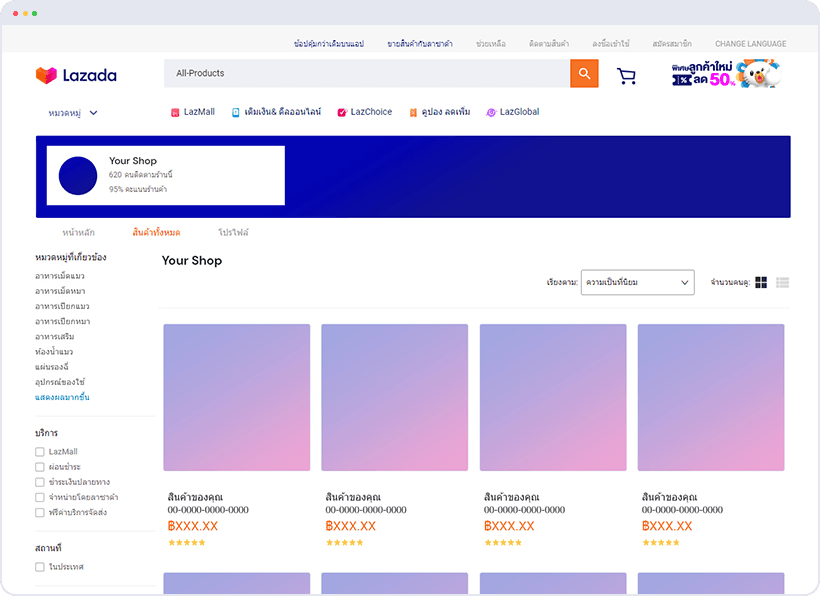Click CHANGE LANGUAGE in the top bar
Viewport: 820px width, 596px height.
click(750, 43)
